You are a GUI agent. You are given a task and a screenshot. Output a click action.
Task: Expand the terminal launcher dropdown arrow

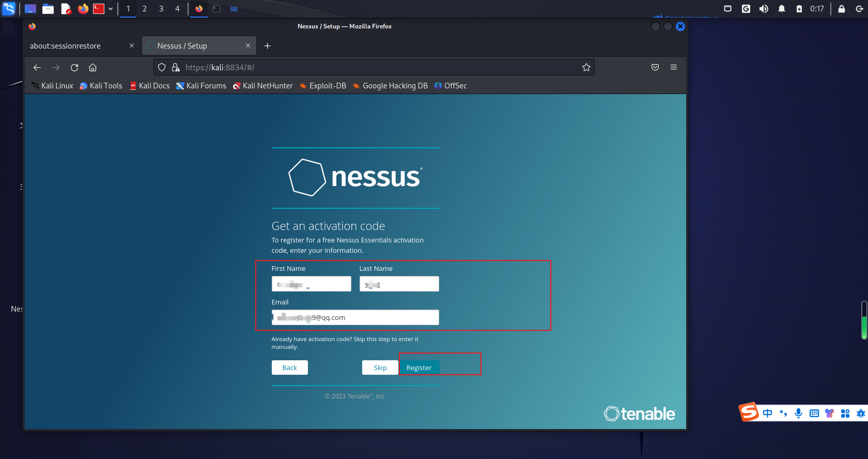(x=111, y=9)
